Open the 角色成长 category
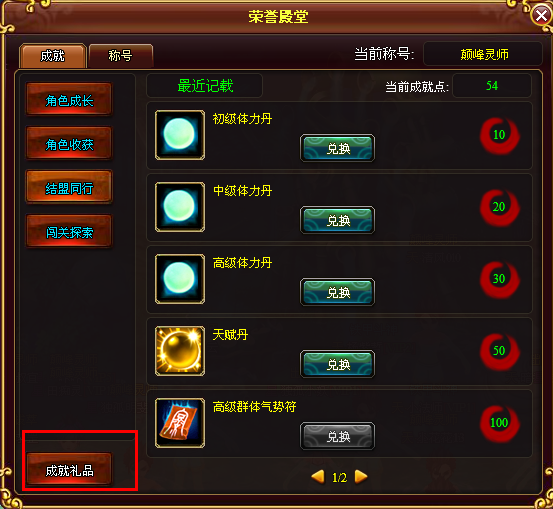The height and width of the screenshot is (509, 553). point(69,99)
